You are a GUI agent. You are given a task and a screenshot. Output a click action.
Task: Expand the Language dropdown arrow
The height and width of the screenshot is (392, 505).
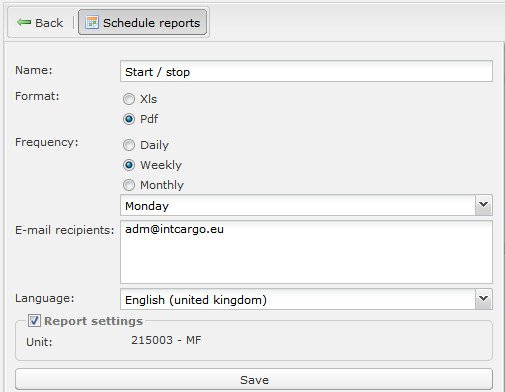(483, 299)
